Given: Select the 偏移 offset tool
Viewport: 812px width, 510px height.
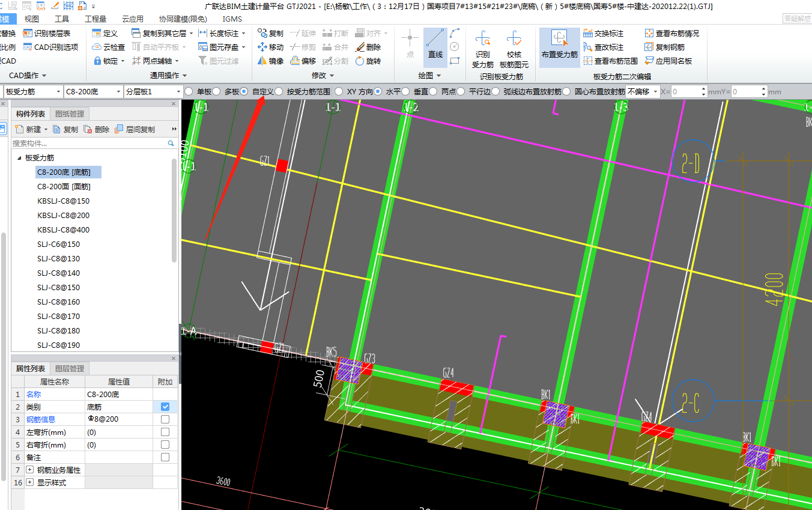Looking at the screenshot, I should coord(303,61).
